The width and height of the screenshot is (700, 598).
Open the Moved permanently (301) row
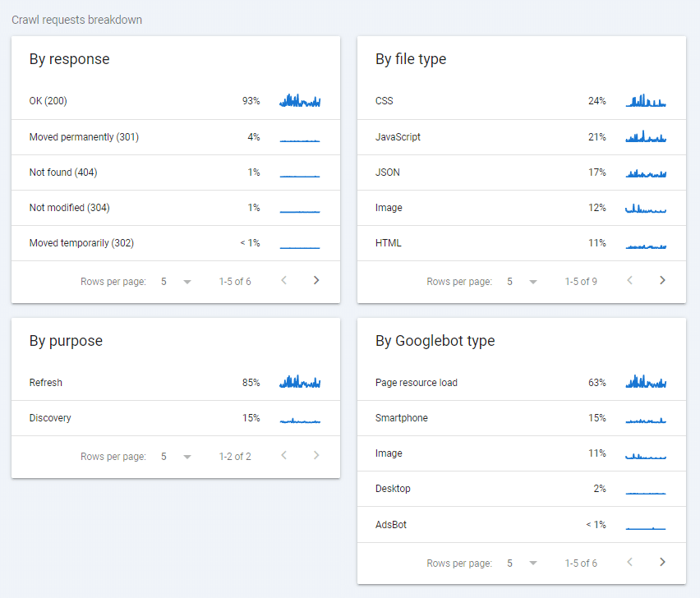tap(176, 137)
